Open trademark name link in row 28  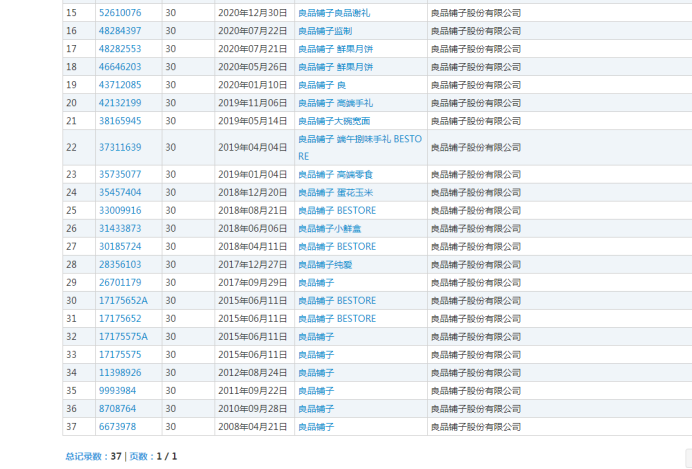[325, 265]
